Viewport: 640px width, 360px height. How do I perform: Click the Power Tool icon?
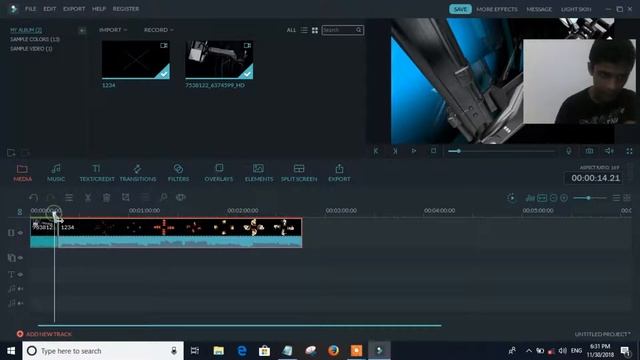[x=163, y=198]
